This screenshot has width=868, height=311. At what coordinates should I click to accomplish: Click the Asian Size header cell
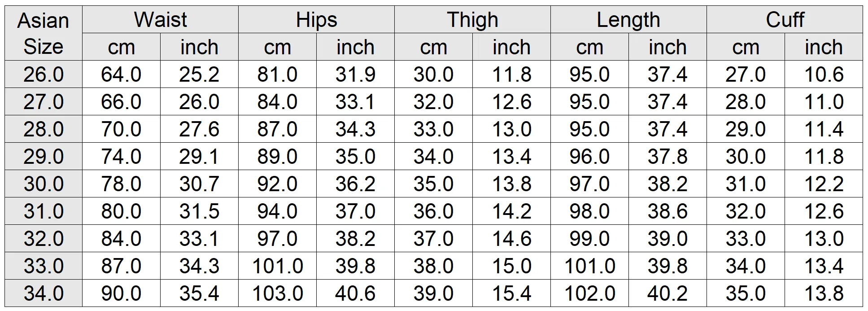point(44,33)
